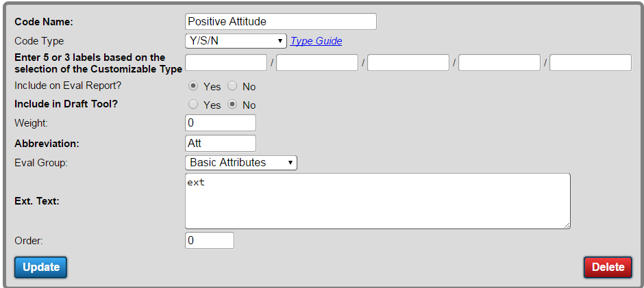Click the Order input field
644x288 pixels.
(210, 240)
